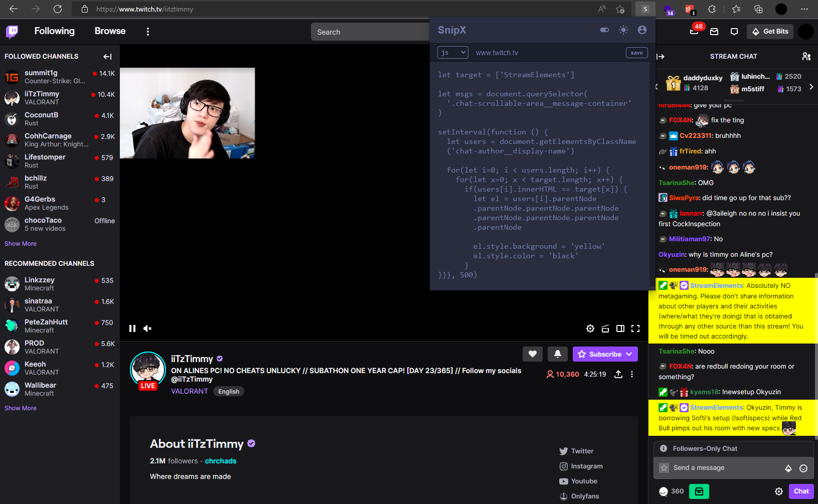Show more recommended channels

[21, 408]
